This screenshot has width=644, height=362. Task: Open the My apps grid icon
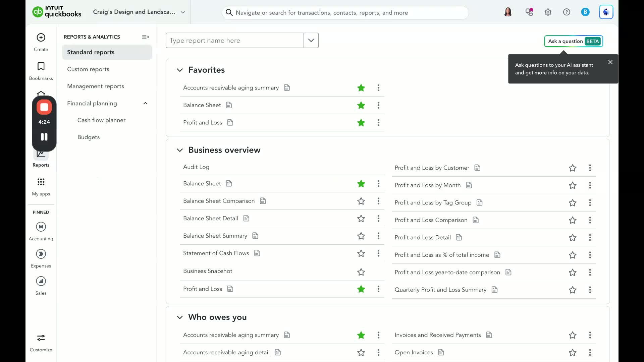point(41,182)
